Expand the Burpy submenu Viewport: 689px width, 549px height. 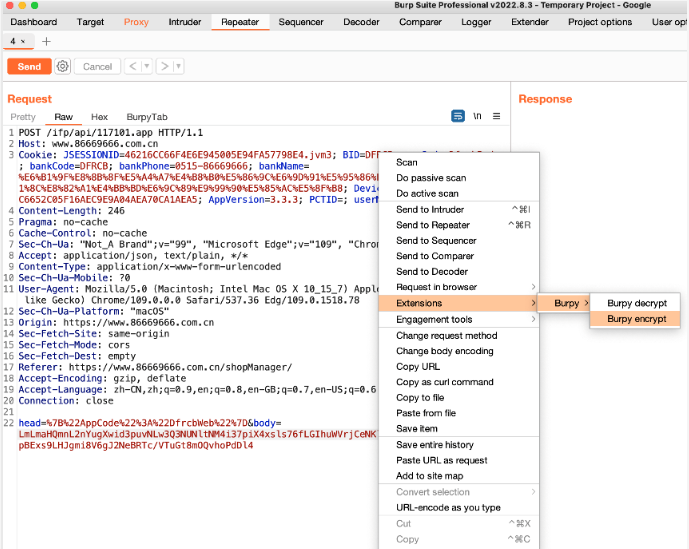[563, 303]
